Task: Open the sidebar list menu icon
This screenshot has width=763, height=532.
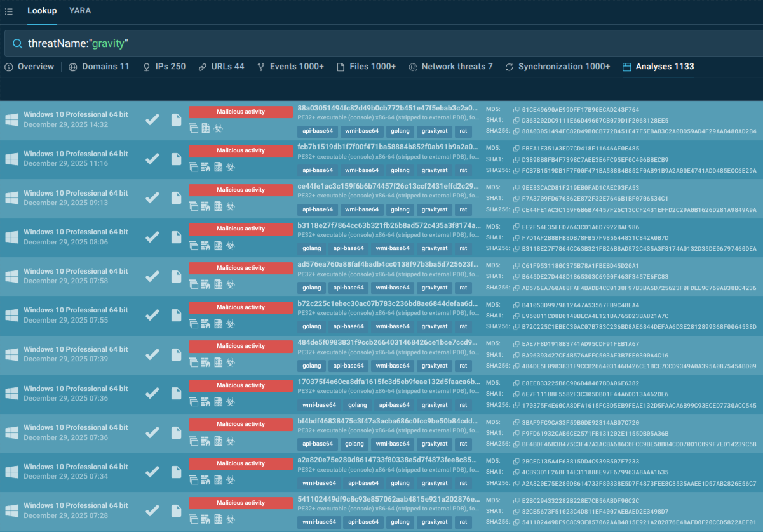Action: (10, 11)
